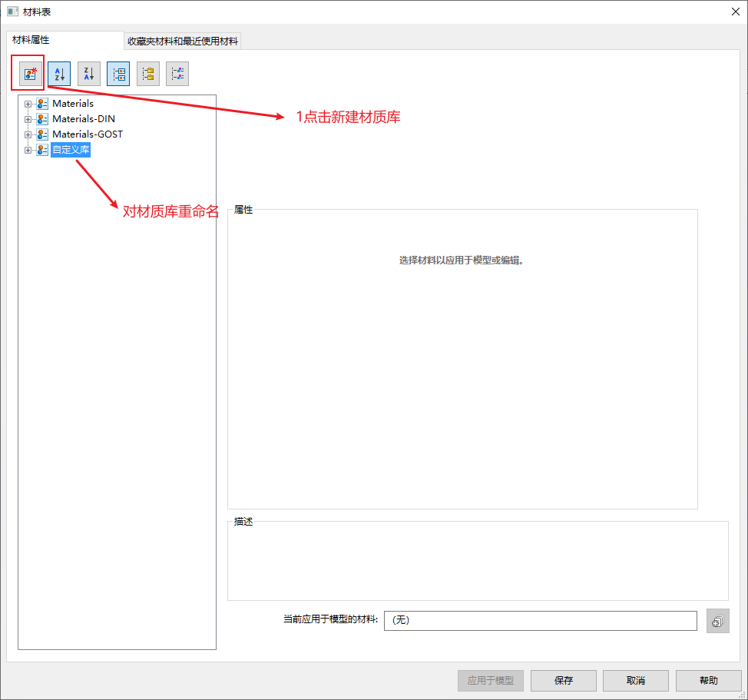The image size is (748, 700).
Task: Expand the Materials-DIN library node
Action: 28,119
